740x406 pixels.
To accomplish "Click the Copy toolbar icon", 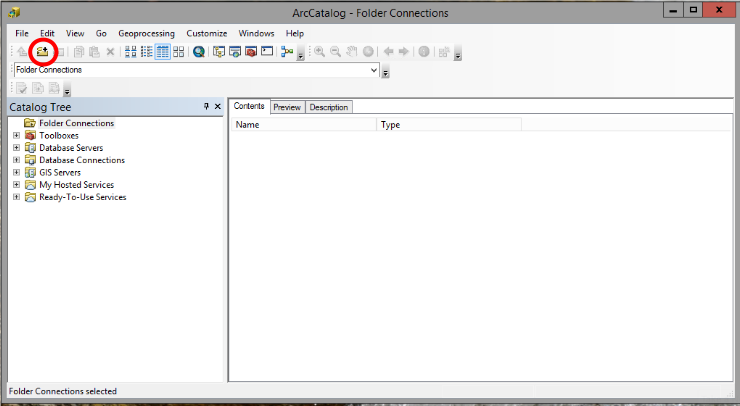I will (x=79, y=51).
